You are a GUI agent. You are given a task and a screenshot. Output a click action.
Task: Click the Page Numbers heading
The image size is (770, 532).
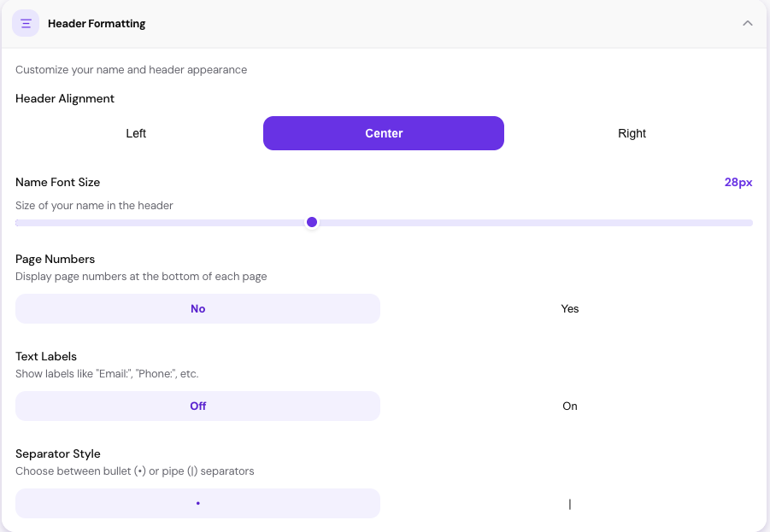(56, 259)
